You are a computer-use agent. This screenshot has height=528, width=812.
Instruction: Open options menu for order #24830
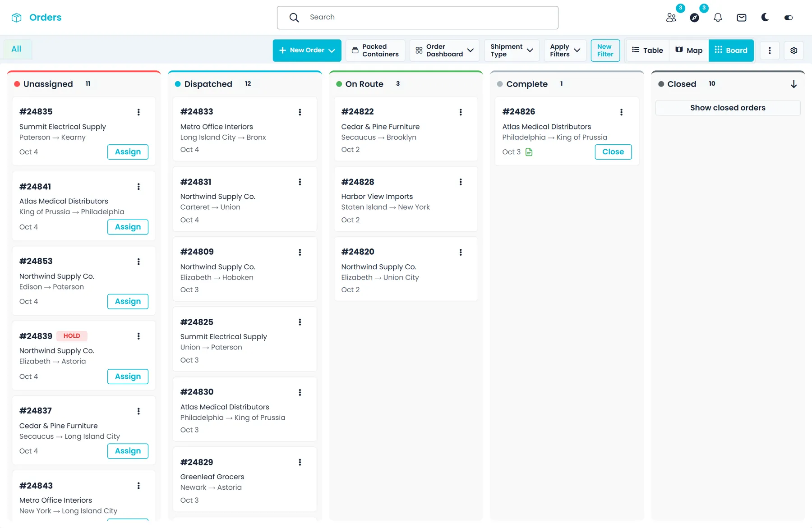(300, 393)
